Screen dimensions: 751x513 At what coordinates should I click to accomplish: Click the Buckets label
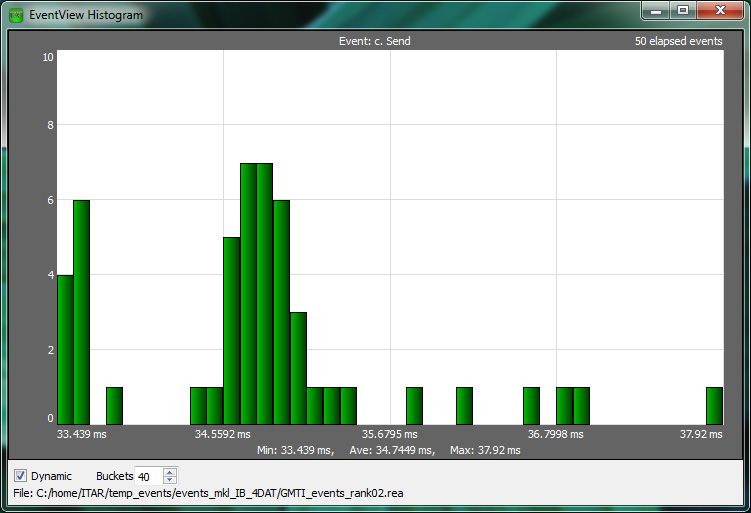114,476
